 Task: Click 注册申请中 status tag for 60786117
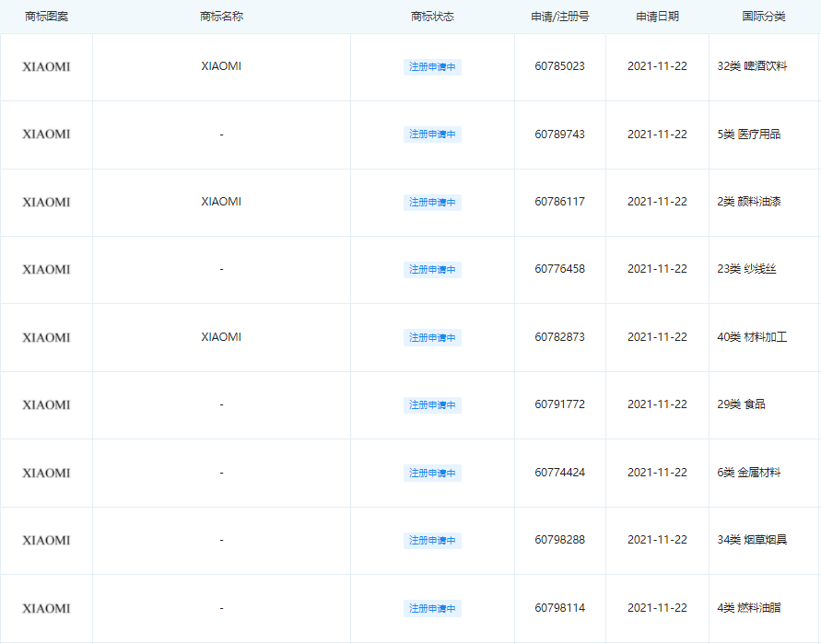(432, 202)
